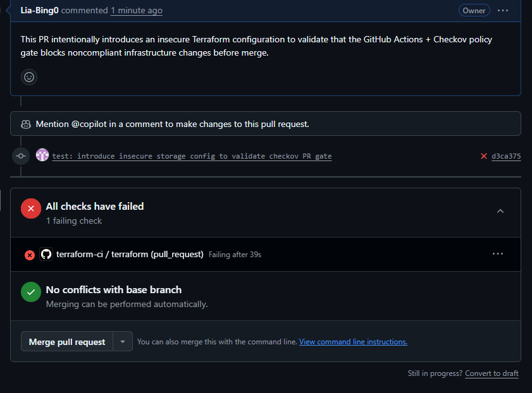Click the red failed status icon on terraform-ci check
The image size is (532, 393).
[x=30, y=255]
